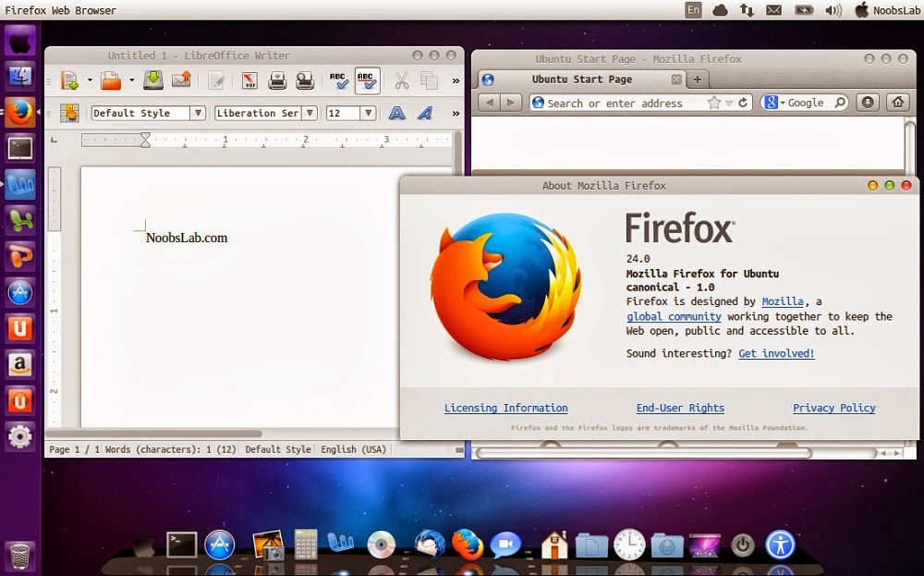Reload page with the refresh icon

coord(743,104)
